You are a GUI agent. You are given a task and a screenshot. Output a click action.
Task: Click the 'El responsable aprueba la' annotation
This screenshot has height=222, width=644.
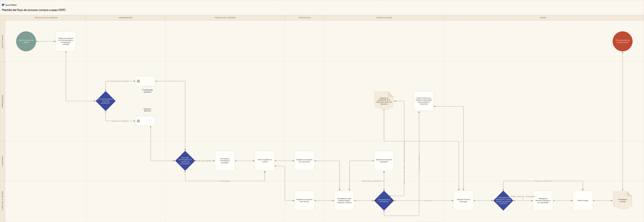click(x=147, y=91)
